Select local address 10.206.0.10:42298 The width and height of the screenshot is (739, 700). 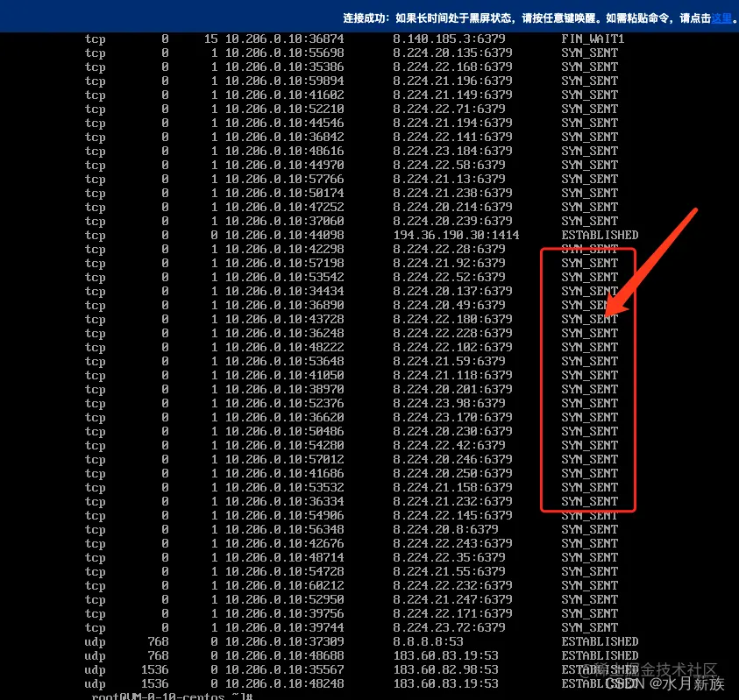285,249
